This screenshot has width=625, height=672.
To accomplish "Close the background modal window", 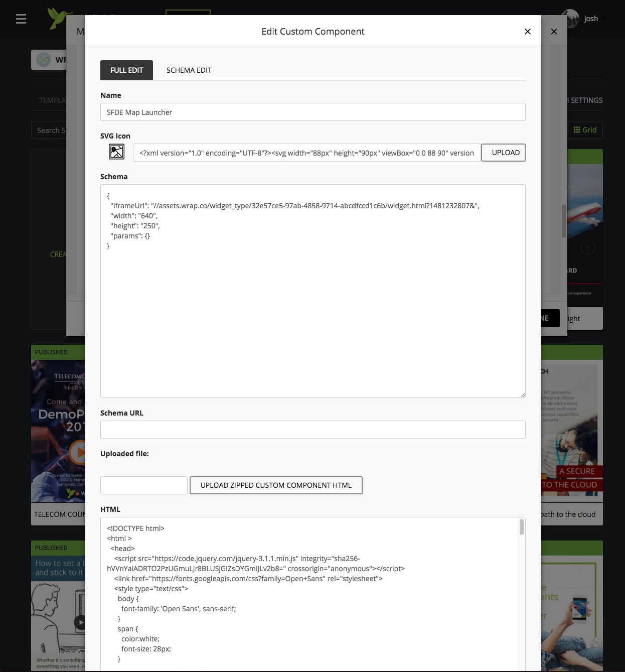I will 554,32.
